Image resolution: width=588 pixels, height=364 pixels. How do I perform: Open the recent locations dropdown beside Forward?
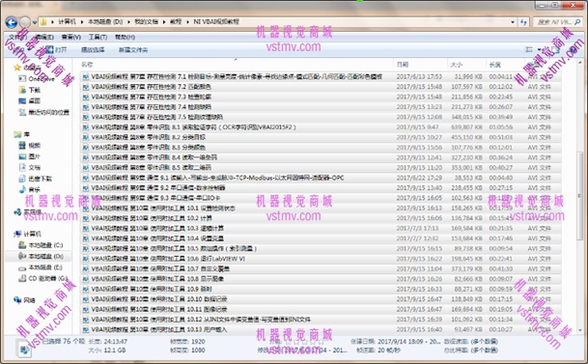pos(34,22)
